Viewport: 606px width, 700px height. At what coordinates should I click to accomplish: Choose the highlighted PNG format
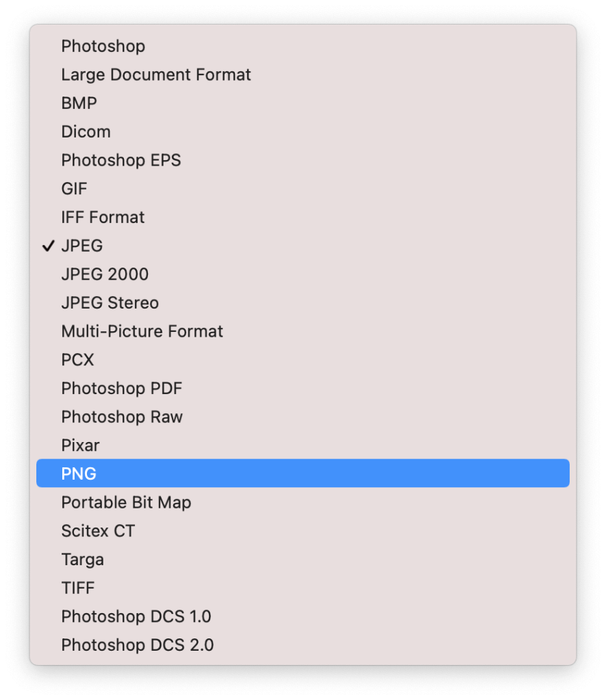(303, 474)
